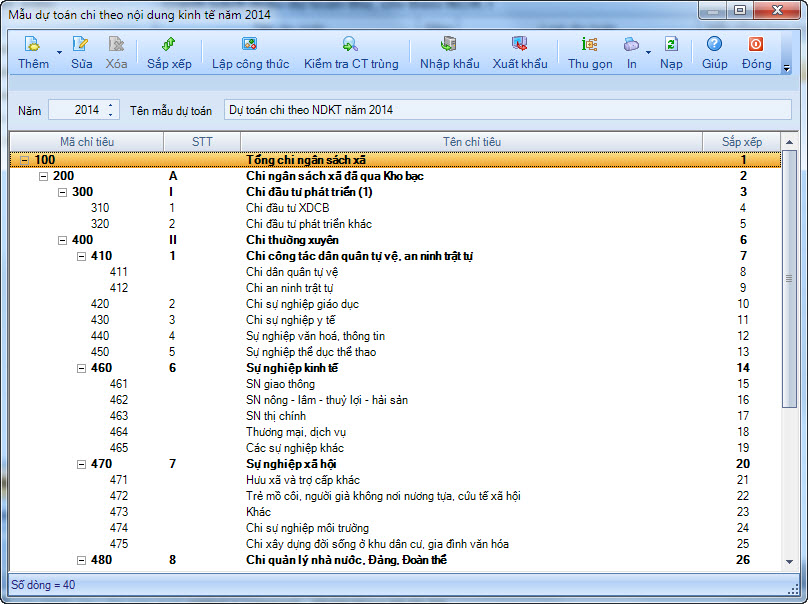Collapse tree node 410
The width and height of the screenshot is (808, 604).
tap(81, 256)
